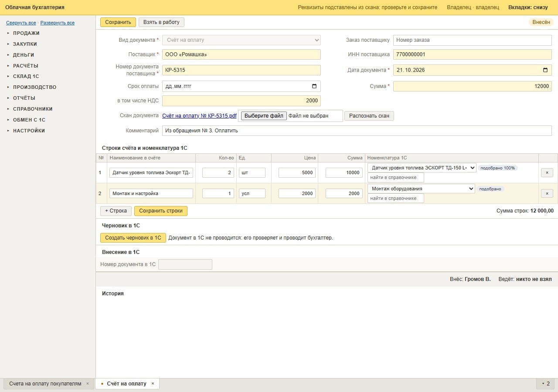558x392 pixels.
Task: Expand the Продажи menu section
Action: (26, 33)
